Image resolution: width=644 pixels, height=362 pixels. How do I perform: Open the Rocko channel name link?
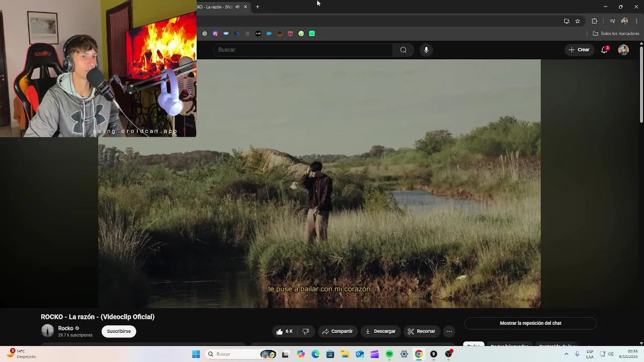pyautogui.click(x=65, y=328)
